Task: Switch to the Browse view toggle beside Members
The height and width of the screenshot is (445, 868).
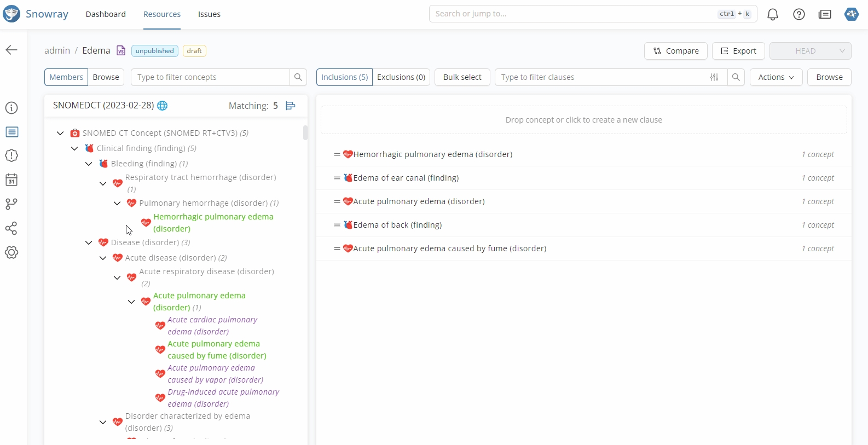Action: point(106,77)
